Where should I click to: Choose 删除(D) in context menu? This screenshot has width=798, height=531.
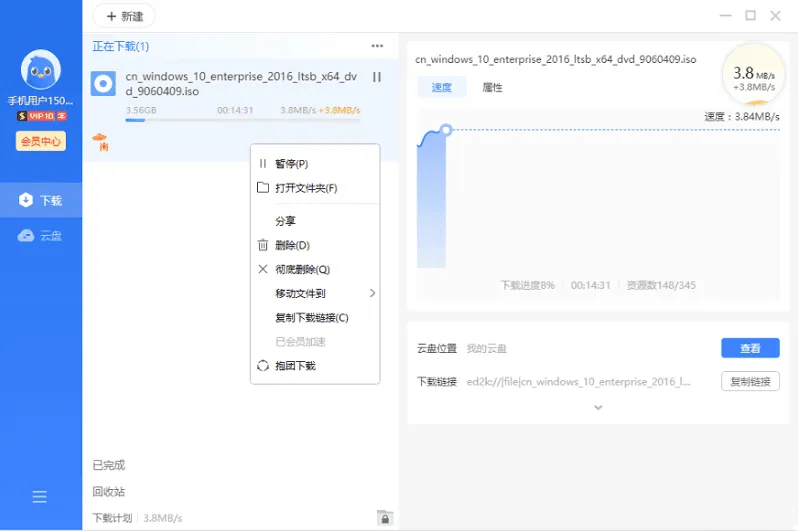[x=315, y=245]
